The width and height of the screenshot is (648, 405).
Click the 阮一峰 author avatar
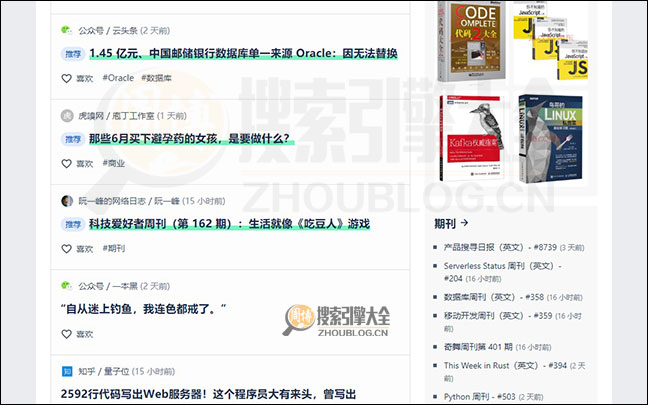[67, 201]
